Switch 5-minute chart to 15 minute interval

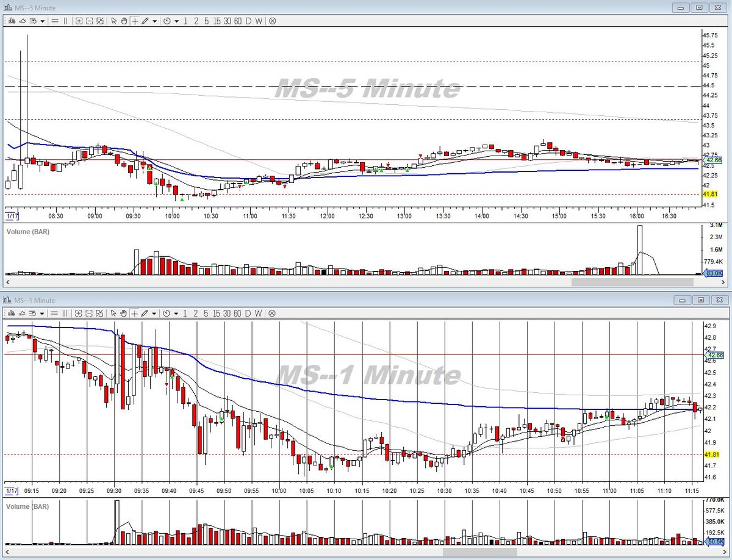coord(217,21)
